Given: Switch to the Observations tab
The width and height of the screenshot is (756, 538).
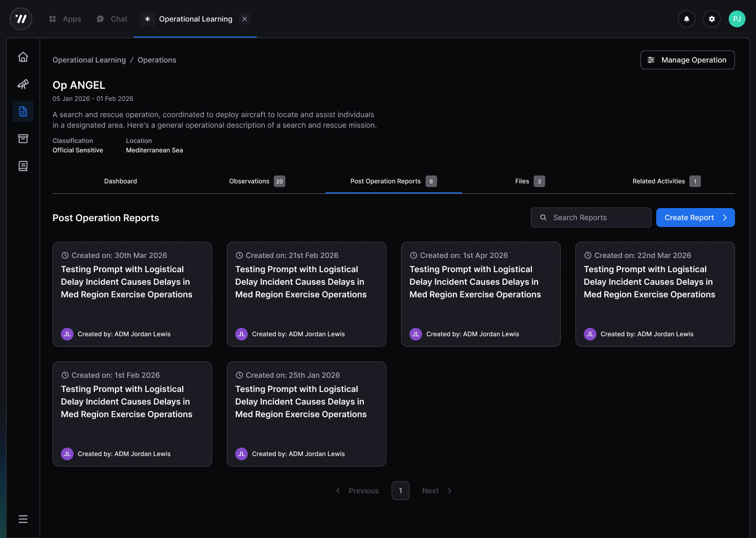Looking at the screenshot, I should coord(257,181).
